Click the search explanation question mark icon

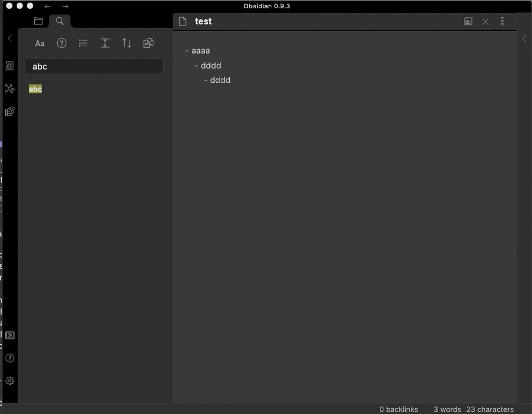[61, 43]
